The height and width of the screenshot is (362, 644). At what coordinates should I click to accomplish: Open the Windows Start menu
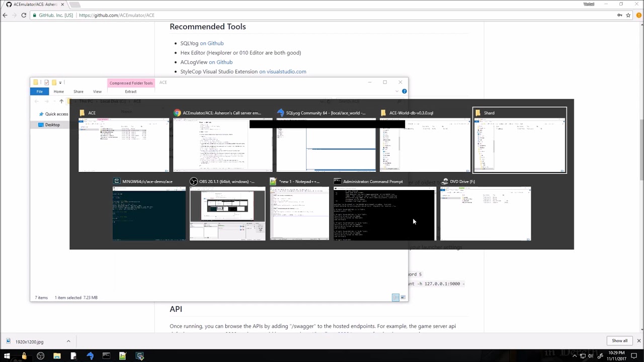(7, 356)
